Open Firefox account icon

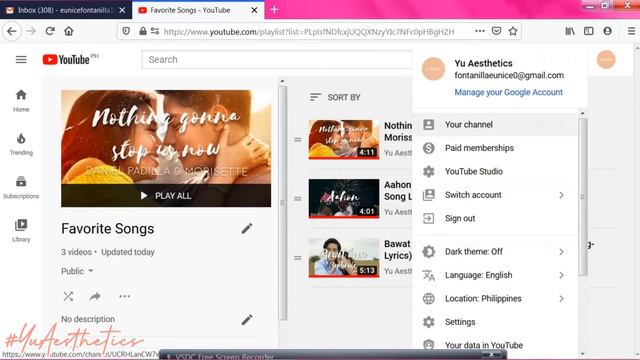click(607, 31)
